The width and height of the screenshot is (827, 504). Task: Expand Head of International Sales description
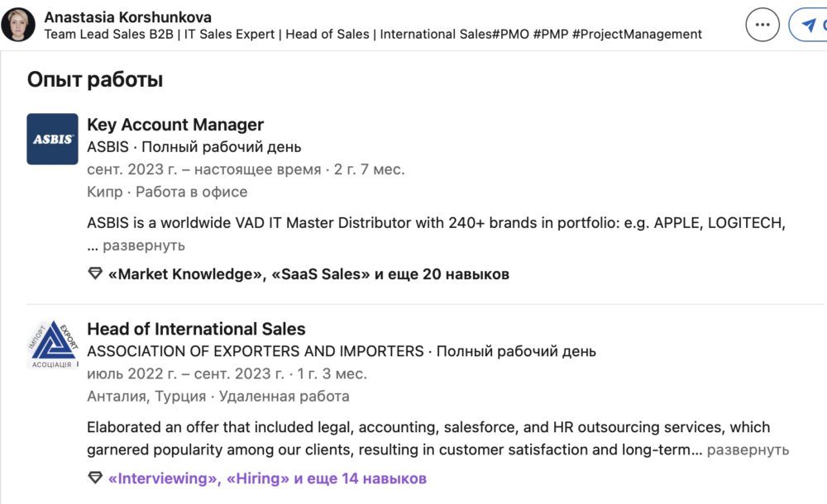[x=748, y=450]
